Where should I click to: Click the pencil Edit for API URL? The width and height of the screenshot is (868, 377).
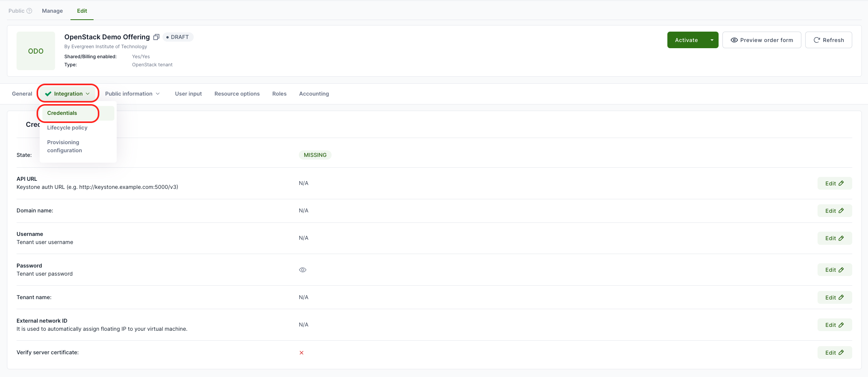coord(834,183)
